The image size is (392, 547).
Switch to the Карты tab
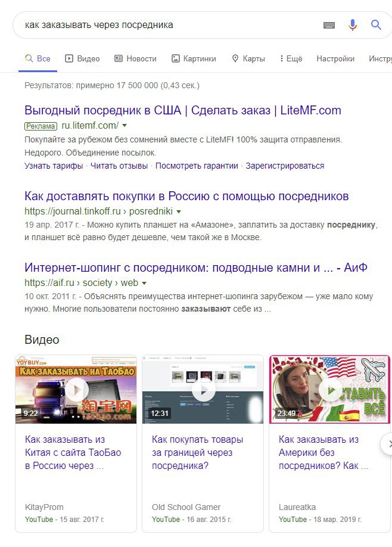point(248,58)
